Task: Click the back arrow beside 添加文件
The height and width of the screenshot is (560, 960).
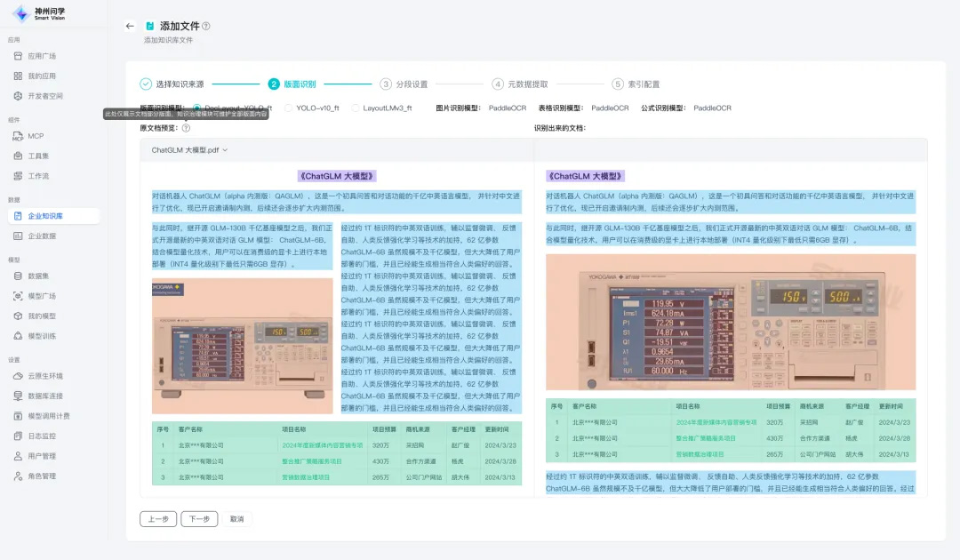Action: [x=130, y=26]
